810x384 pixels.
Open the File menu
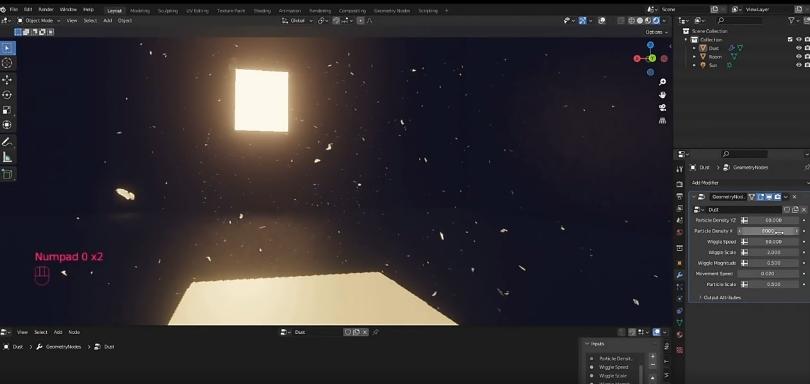(x=13, y=9)
